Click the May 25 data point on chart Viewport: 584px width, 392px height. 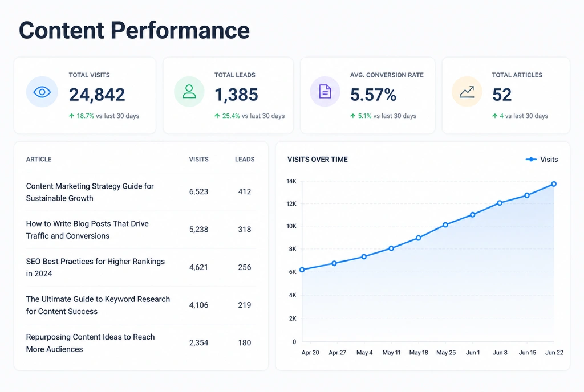click(x=445, y=225)
